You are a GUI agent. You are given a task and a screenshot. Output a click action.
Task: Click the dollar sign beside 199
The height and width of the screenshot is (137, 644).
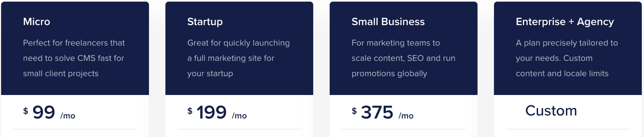190,111
